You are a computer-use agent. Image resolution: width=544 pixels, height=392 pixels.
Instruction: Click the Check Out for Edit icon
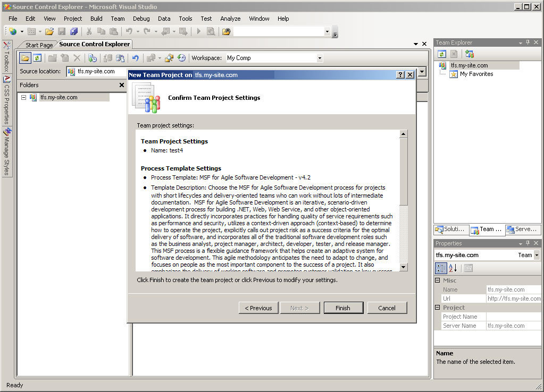coord(108,58)
